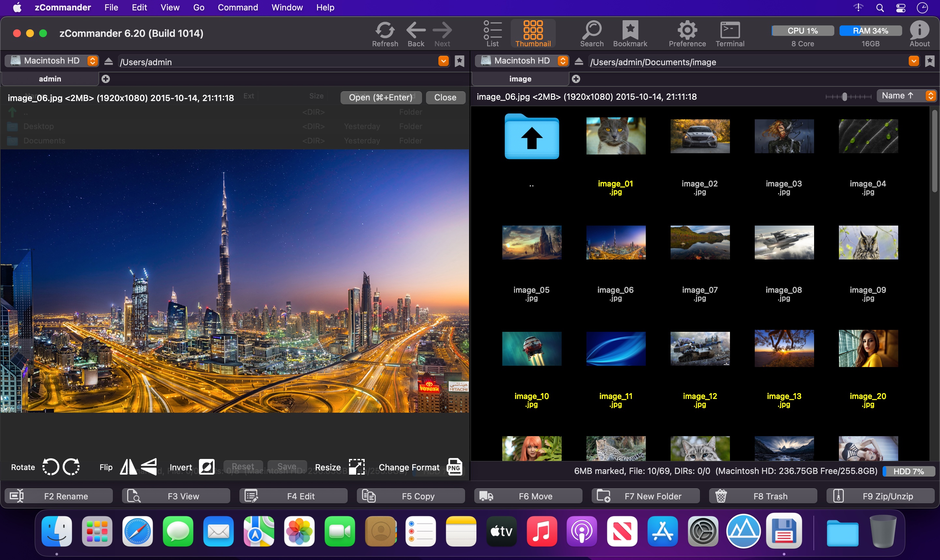Expand right panel path history dropdown
Image resolution: width=940 pixels, height=560 pixels.
coord(914,61)
